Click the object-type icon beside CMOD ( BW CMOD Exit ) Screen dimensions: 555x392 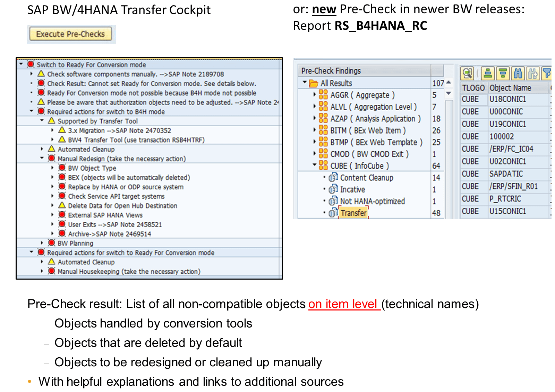click(x=323, y=154)
